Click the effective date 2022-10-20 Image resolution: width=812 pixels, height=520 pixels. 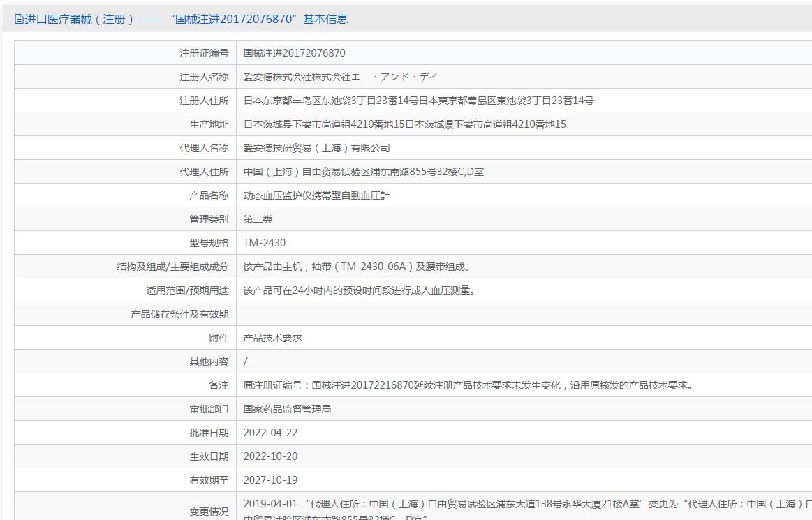click(270, 456)
